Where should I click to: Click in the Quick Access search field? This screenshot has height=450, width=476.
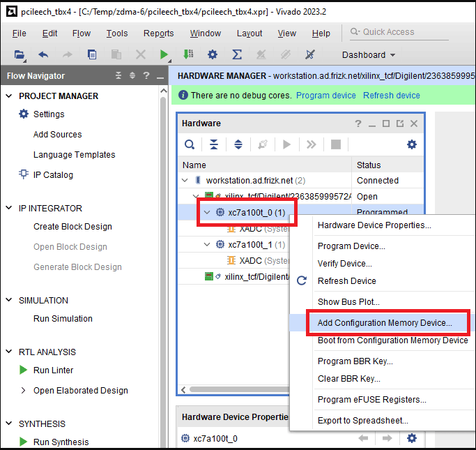(399, 32)
